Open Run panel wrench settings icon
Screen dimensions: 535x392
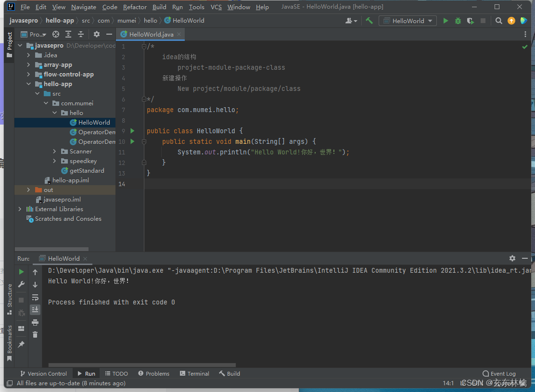(x=21, y=284)
